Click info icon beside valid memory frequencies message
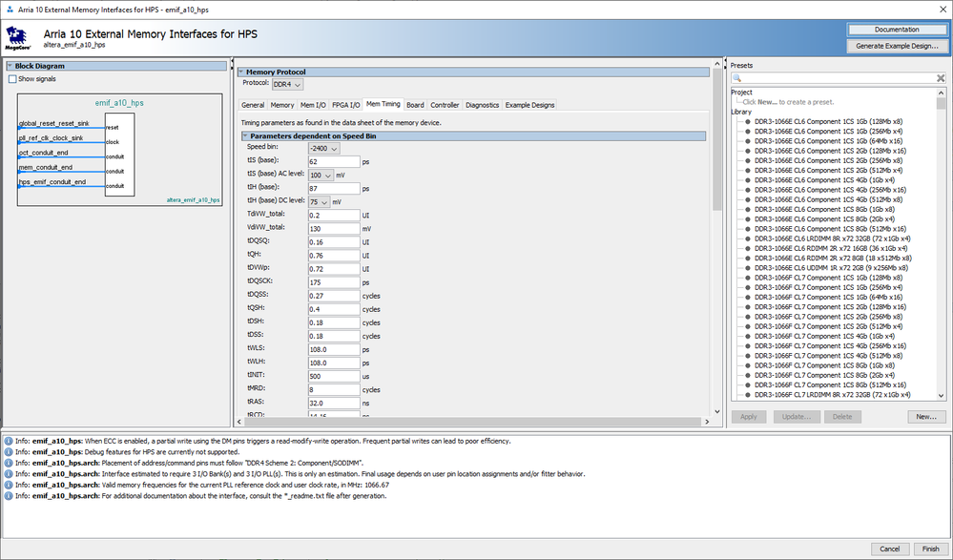This screenshot has height=560, width=953. pyautogui.click(x=9, y=485)
